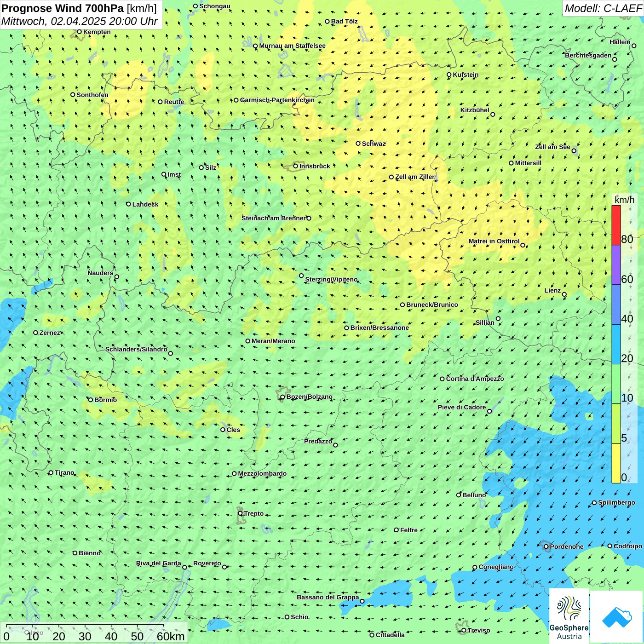Image resolution: width=644 pixels, height=644 pixels.
Task: Click the Meran/Merano label
Action: (273, 341)
